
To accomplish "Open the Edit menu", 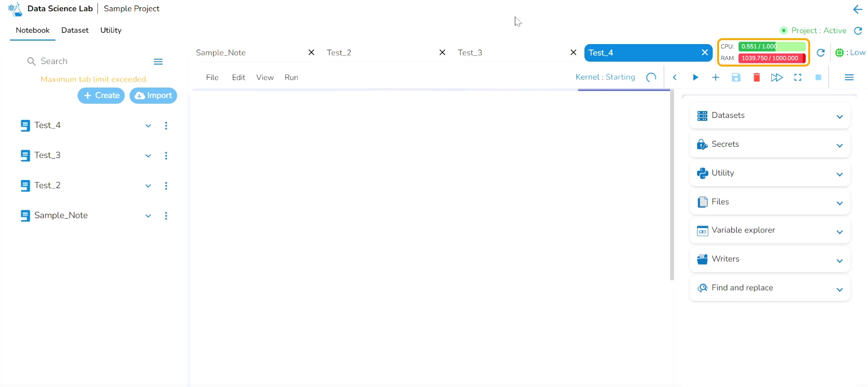I will coord(239,77).
